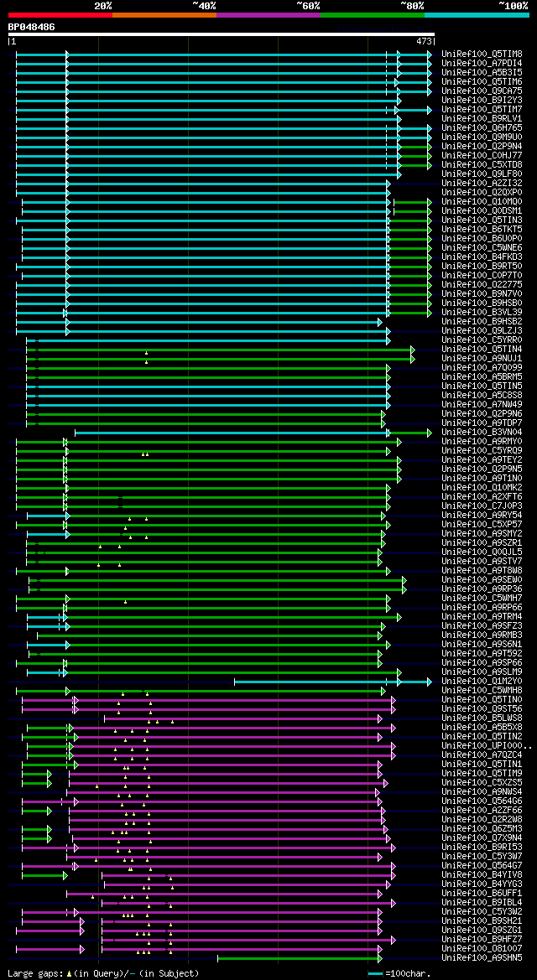This screenshot has width=537, height=980.
Task: Click the UniRef100_Q1M2Y0 label
Action: (482, 681)
